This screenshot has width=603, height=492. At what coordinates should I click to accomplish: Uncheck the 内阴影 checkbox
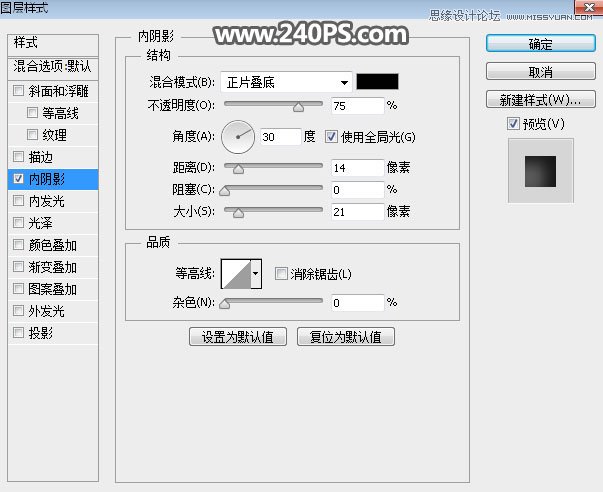18,178
